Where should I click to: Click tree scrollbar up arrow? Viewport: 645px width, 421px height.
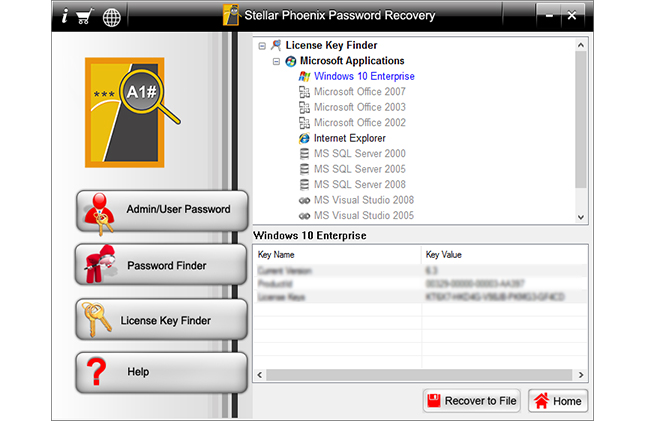[581, 45]
